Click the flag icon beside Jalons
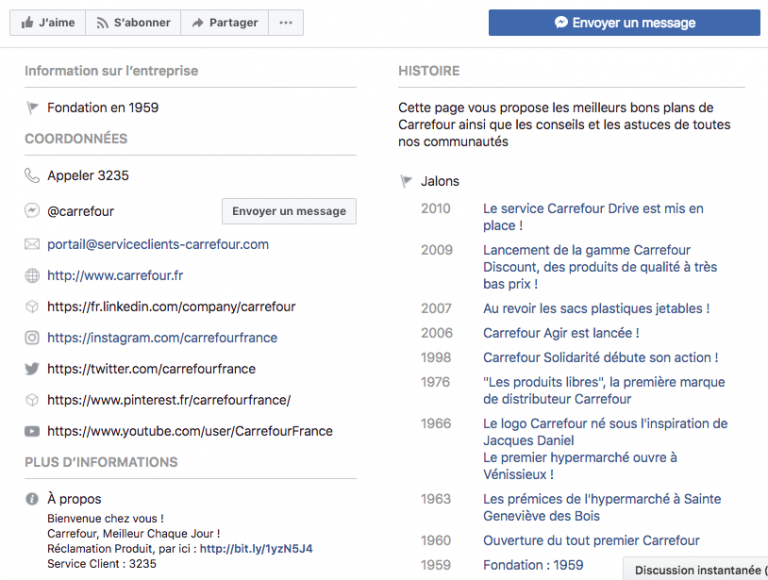The image size is (768, 580). (x=406, y=181)
